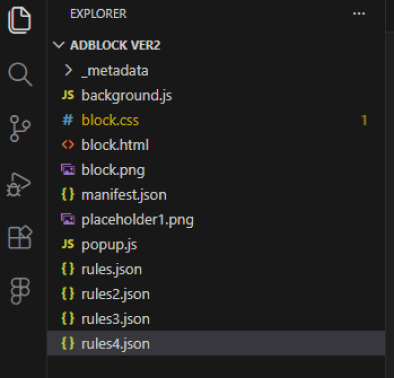Select block.png image file
394x378 pixels.
click(x=216, y=170)
